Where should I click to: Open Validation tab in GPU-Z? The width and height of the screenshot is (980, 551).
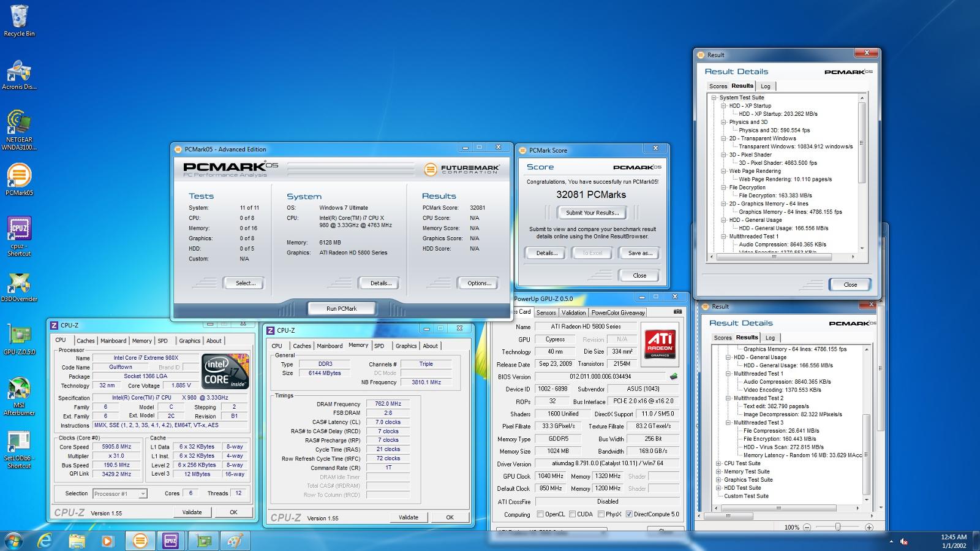tap(573, 313)
